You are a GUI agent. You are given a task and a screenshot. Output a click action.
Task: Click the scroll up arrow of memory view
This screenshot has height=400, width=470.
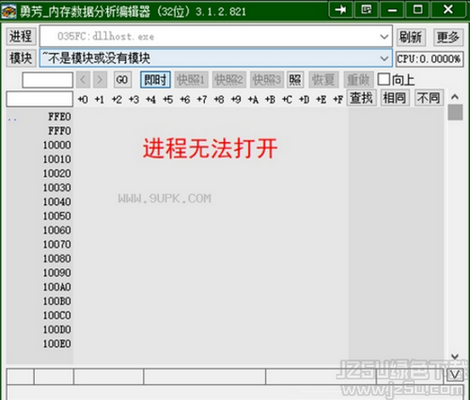pyautogui.click(x=455, y=97)
